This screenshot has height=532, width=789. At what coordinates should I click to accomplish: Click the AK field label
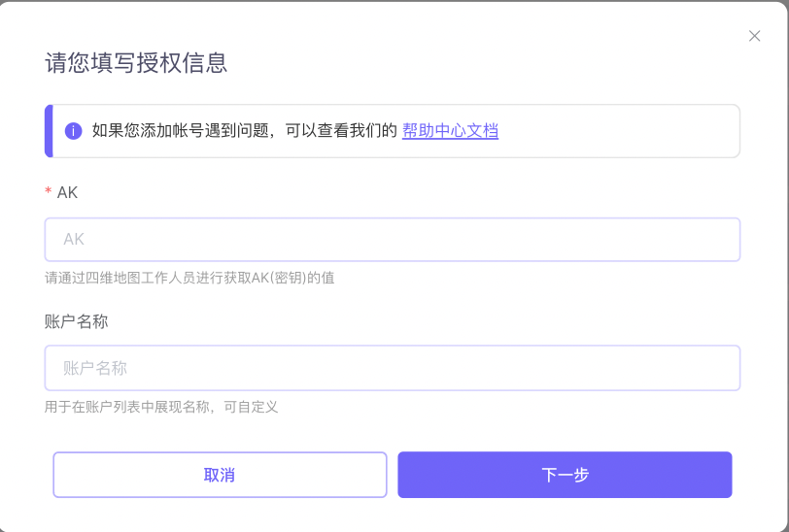point(67,192)
